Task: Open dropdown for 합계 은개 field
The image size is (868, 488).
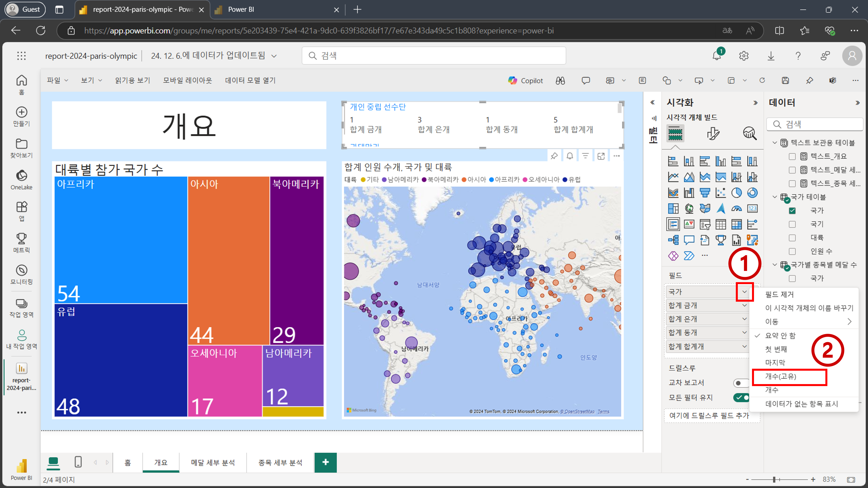Action: [744, 319]
